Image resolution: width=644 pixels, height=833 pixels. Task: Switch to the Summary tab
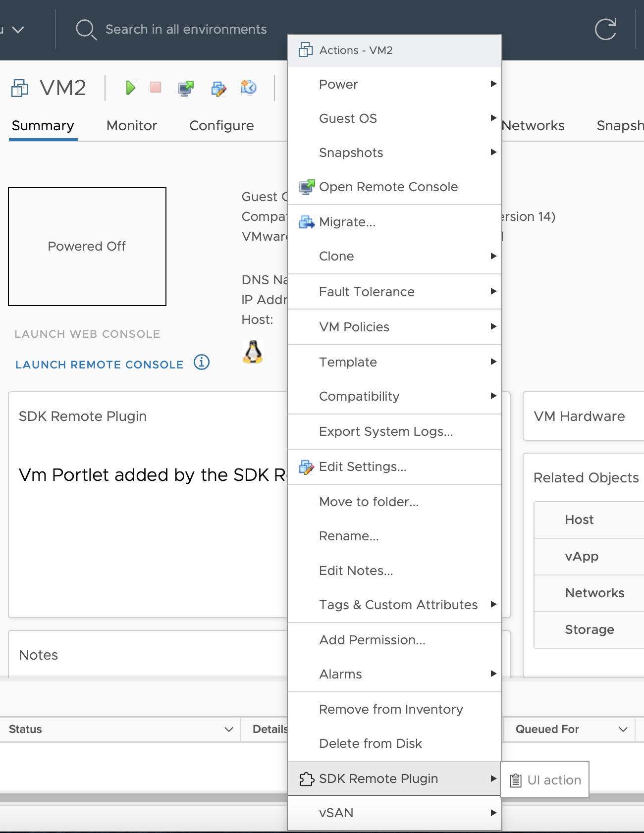tap(43, 126)
